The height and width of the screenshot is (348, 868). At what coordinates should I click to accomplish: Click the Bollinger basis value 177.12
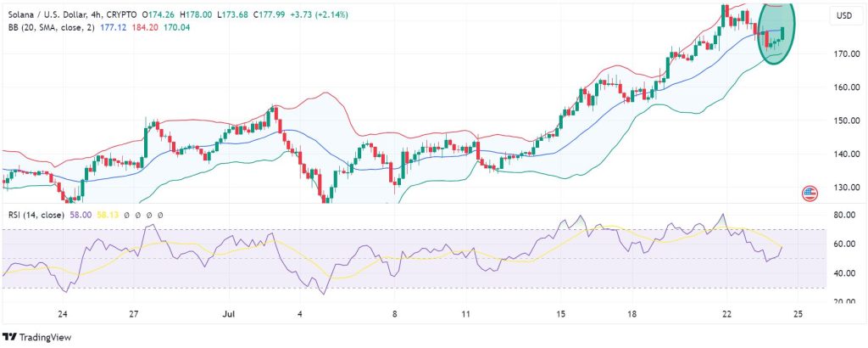click(x=111, y=26)
